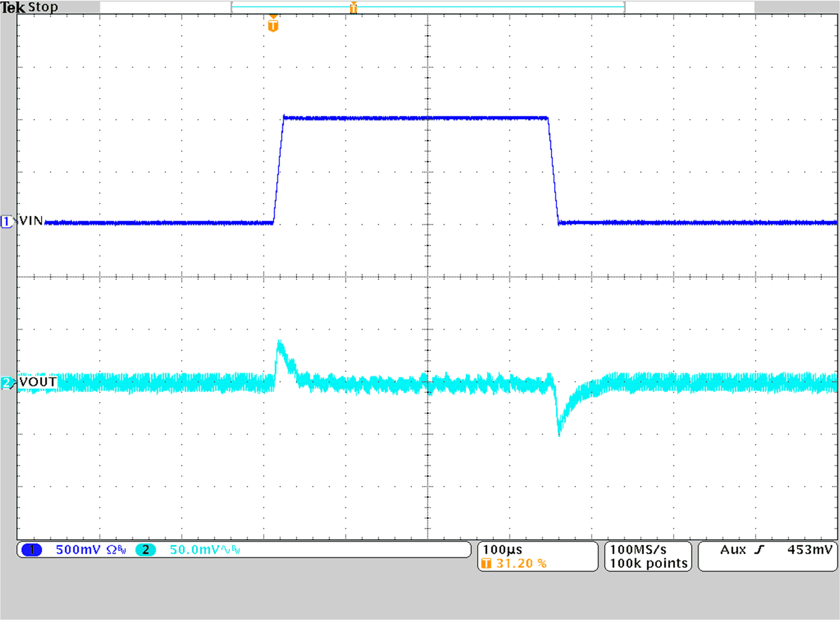The image size is (840, 620).
Task: Click the Aux trigger source label
Action: coord(733,550)
